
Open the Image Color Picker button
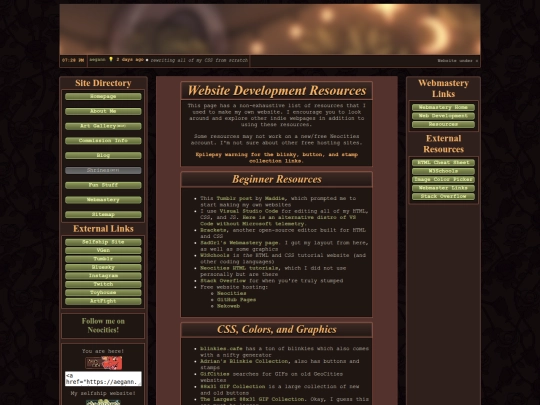point(443,179)
